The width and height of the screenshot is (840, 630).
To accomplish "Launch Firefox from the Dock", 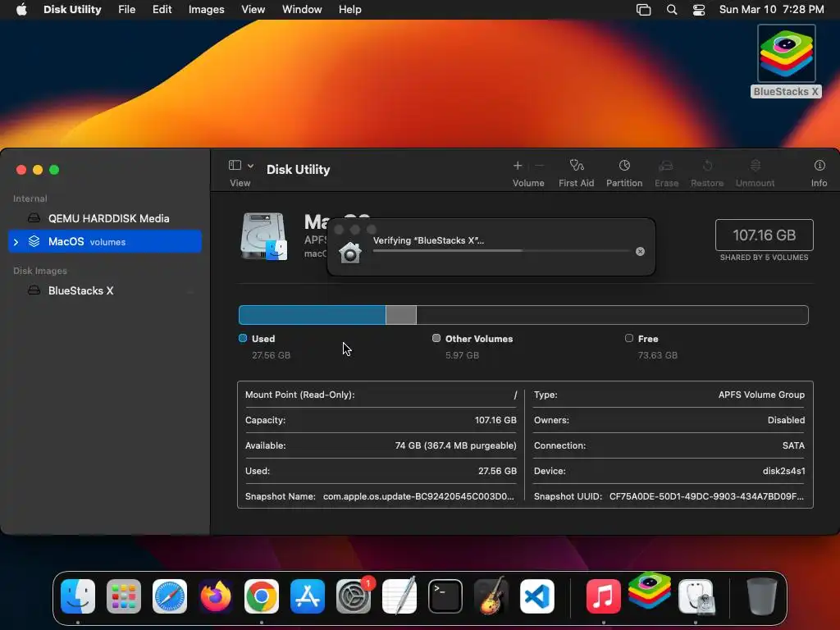I will coord(216,596).
